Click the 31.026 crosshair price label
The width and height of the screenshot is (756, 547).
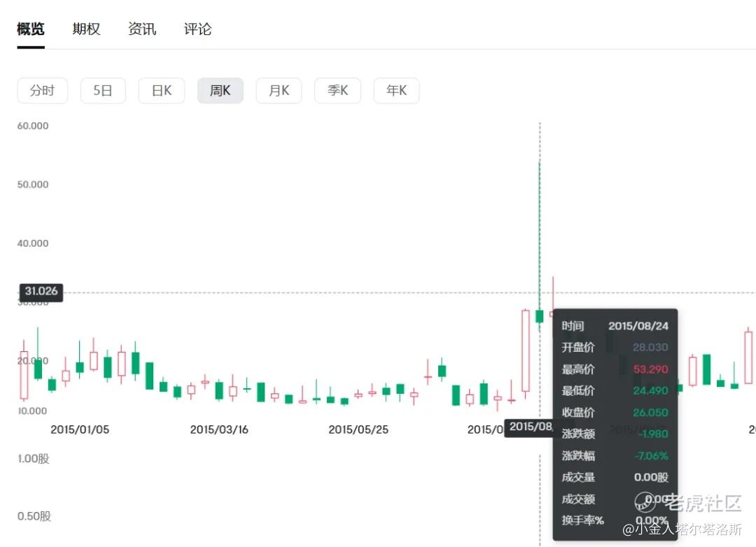click(x=41, y=292)
